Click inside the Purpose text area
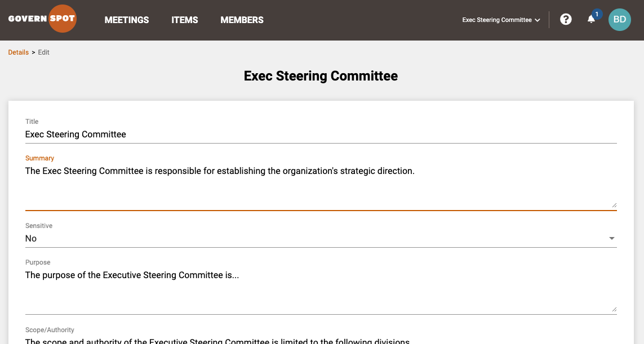The width and height of the screenshot is (644, 344). pyautogui.click(x=321, y=291)
